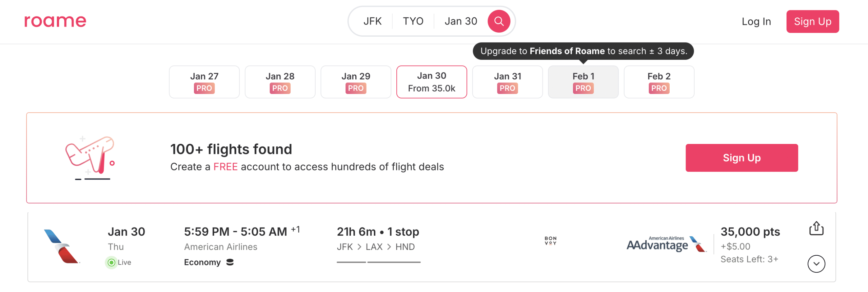
Task: Click the green Live status indicator
Action: (112, 262)
